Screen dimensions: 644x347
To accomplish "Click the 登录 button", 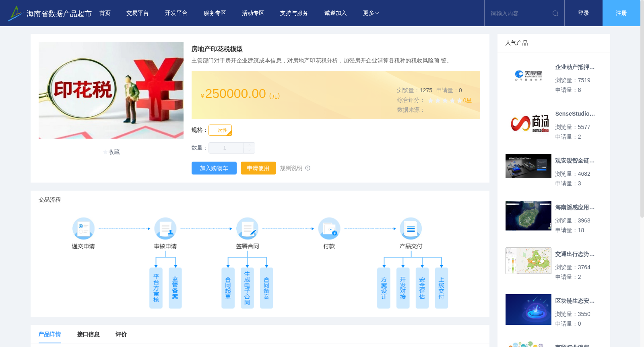I will 583,13.
